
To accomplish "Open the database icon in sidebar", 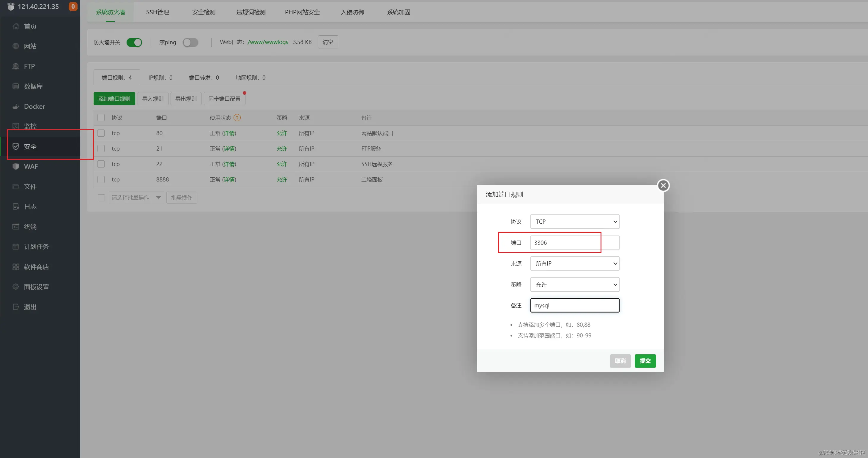I will 16,86.
